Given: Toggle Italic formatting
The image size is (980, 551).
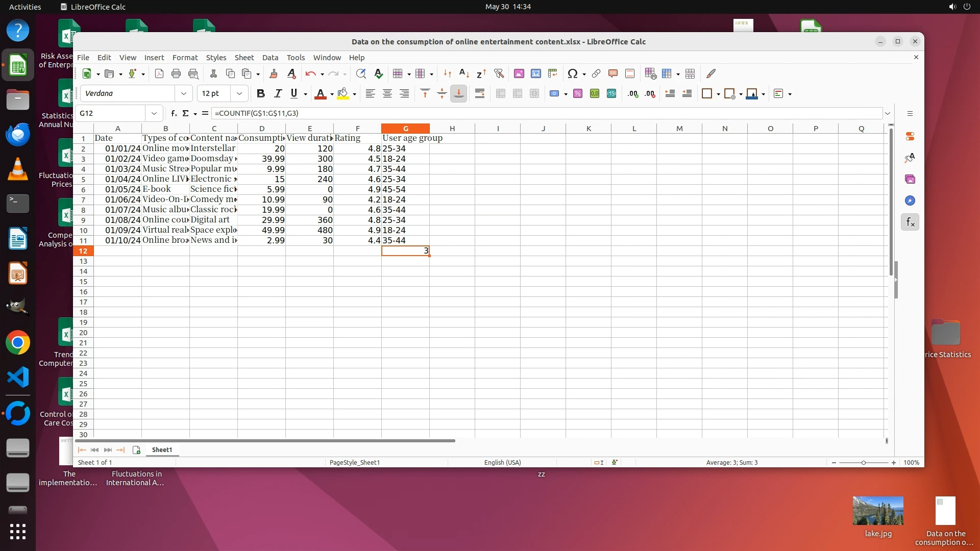Looking at the screenshot, I should (277, 93).
